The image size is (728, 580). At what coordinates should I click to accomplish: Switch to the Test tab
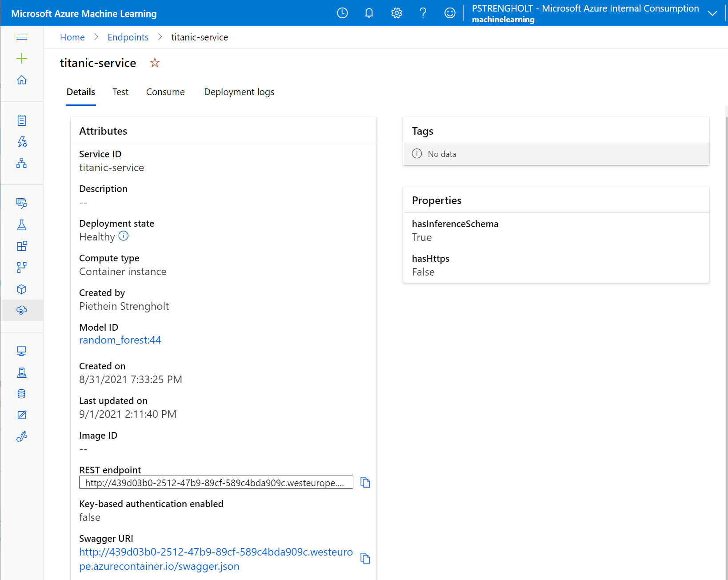pos(120,92)
